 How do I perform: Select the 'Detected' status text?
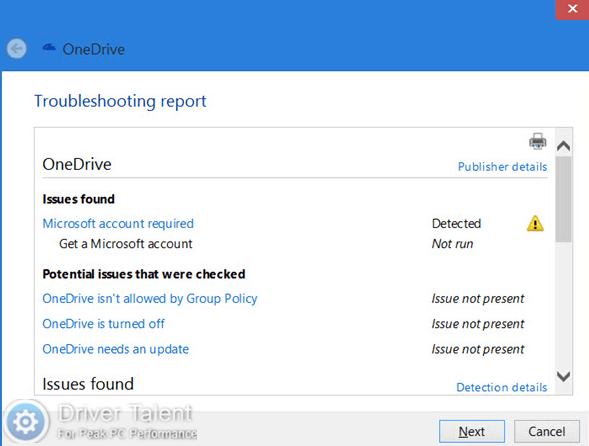456,224
